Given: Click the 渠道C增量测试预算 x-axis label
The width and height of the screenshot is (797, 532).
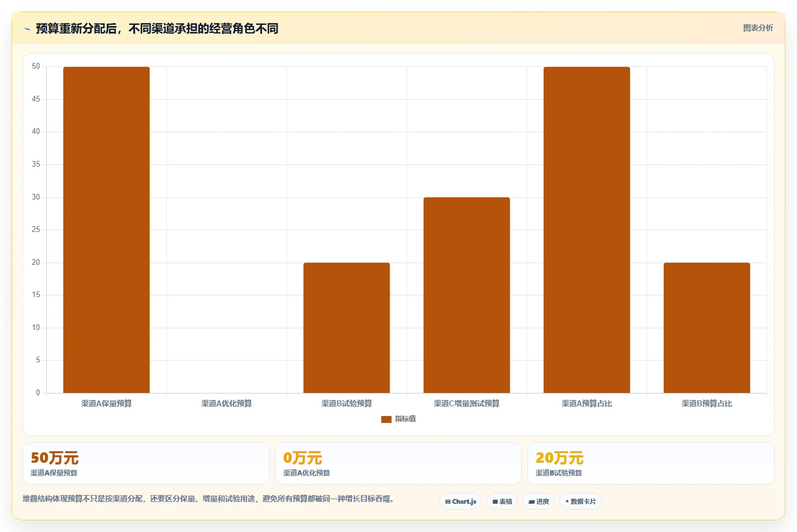Looking at the screenshot, I should point(467,403).
